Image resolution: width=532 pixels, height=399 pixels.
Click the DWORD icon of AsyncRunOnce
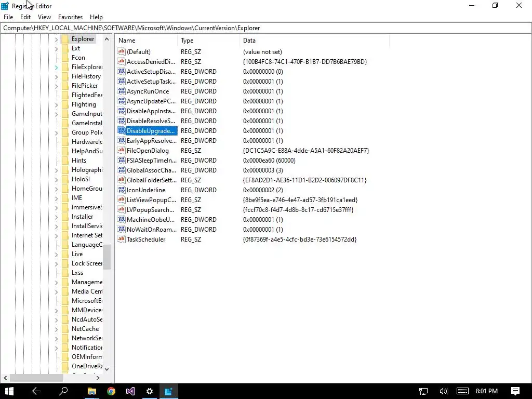(x=121, y=91)
